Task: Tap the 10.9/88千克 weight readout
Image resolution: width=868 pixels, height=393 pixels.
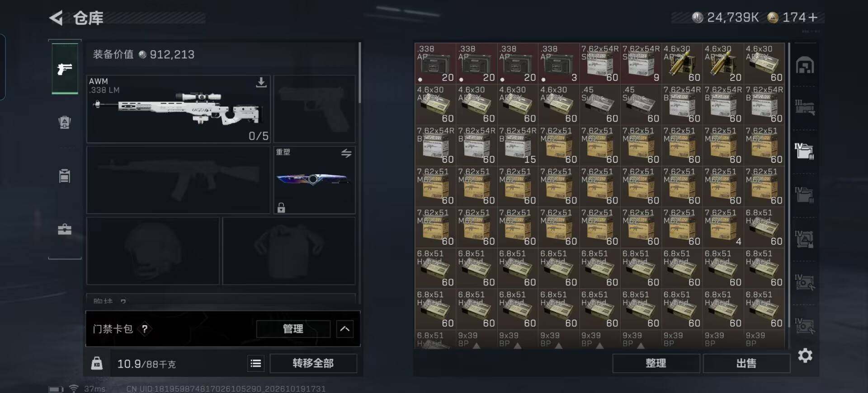Action: (146, 364)
